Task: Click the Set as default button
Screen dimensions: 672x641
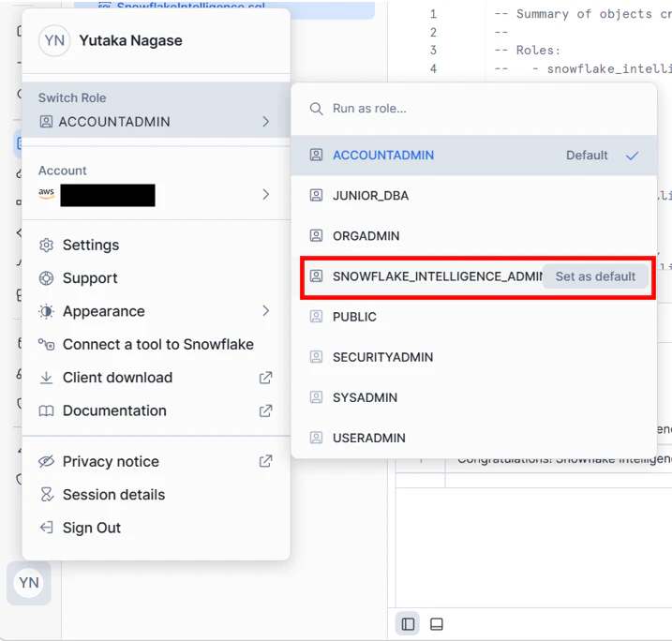Action: 595,276
